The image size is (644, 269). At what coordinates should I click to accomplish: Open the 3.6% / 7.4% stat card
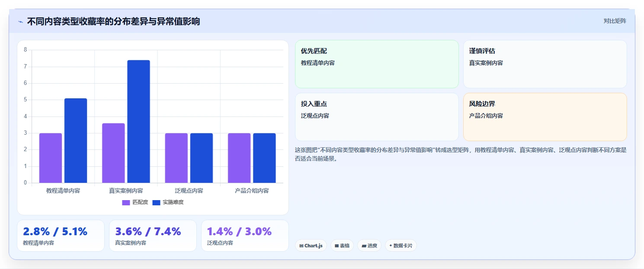[153, 236]
